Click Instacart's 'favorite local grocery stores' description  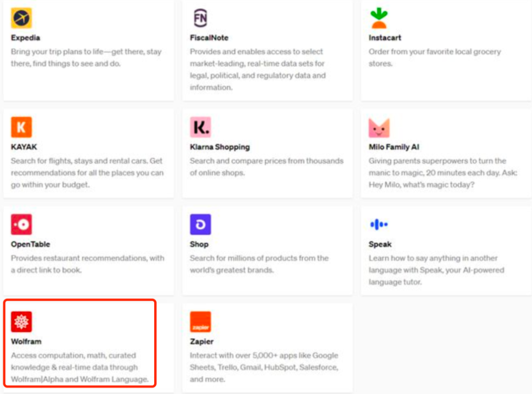[434, 57]
